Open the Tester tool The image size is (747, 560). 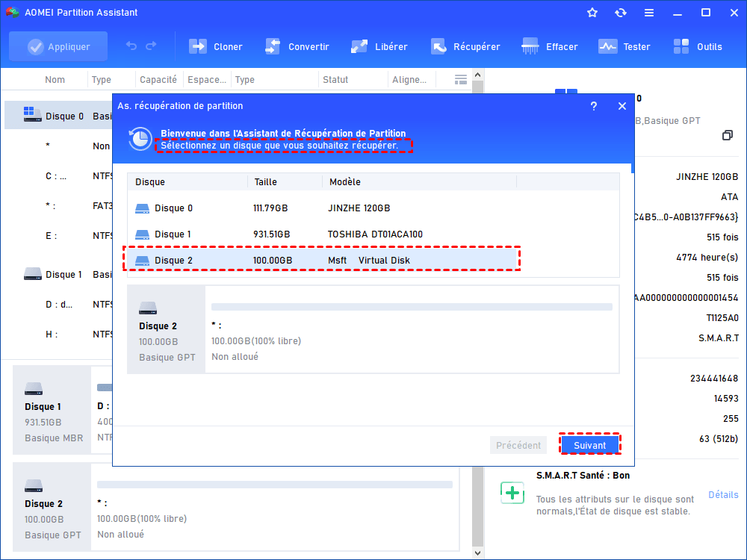[x=624, y=46]
